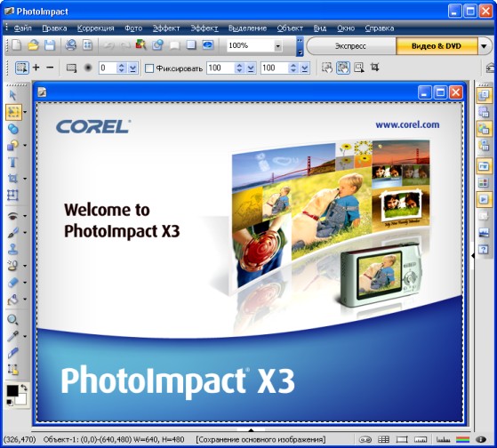Expand the mode switcher arrow after Видео & DVD

(x=484, y=46)
